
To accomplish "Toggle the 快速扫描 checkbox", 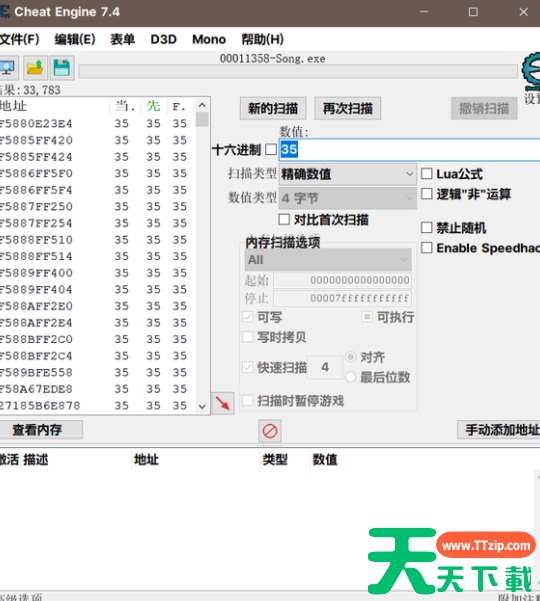I will point(248,367).
